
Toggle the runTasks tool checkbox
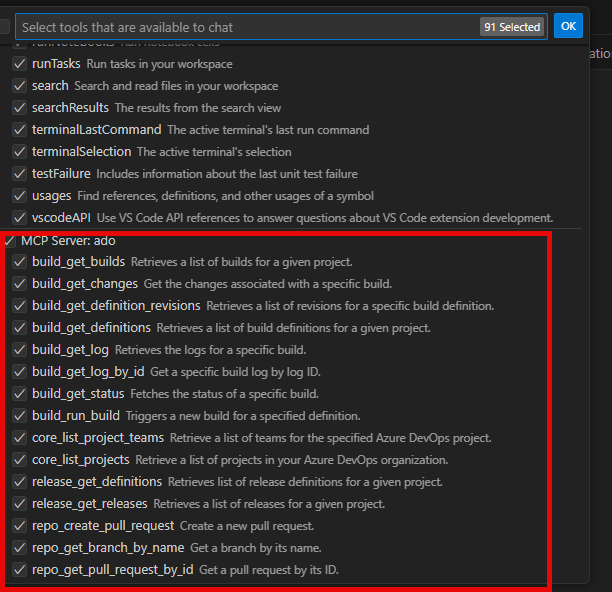(x=19, y=64)
